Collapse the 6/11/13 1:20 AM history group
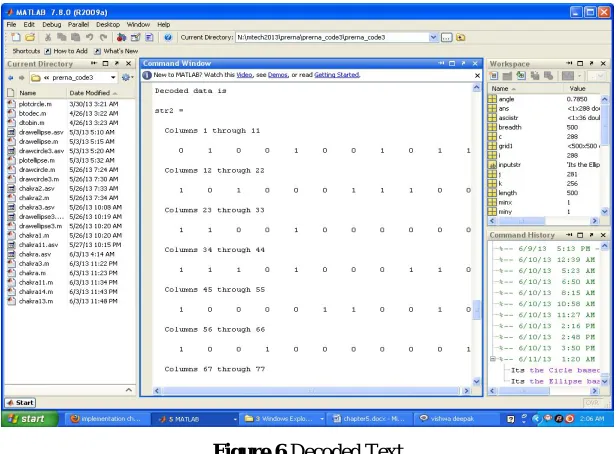This screenshot has width=616, height=454. (493, 359)
